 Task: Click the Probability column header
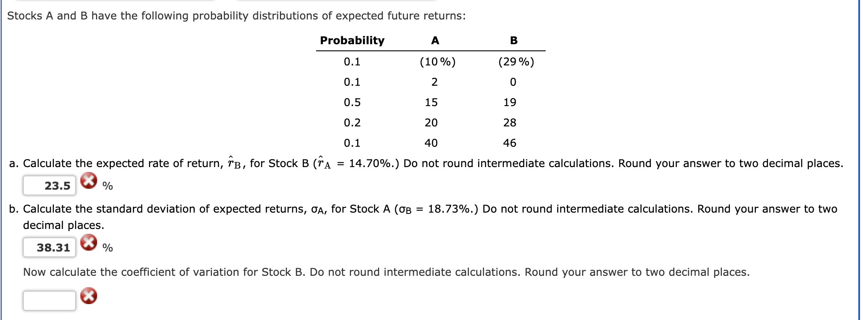[x=352, y=40]
